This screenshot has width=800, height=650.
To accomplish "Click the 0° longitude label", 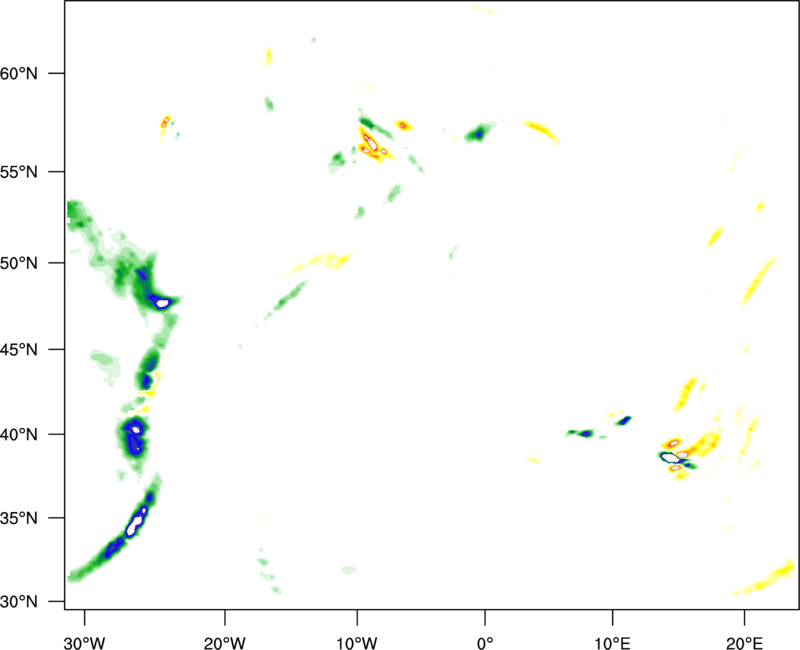I will (485, 643).
